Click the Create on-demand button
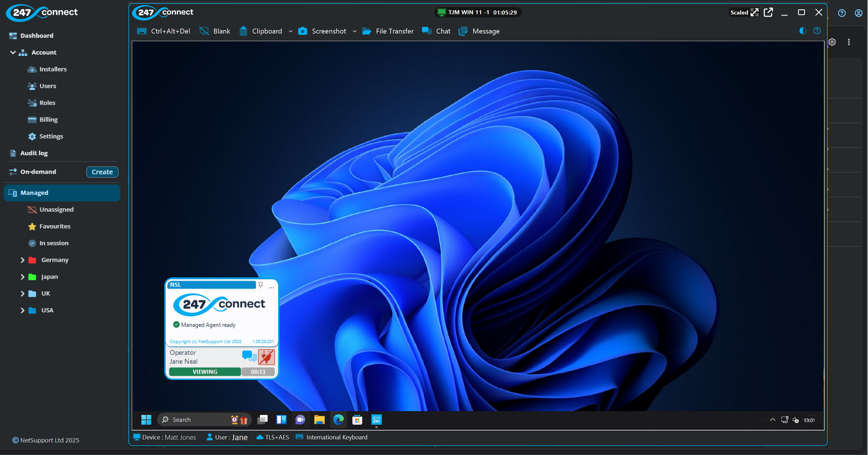This screenshot has height=455, width=868. click(x=102, y=172)
